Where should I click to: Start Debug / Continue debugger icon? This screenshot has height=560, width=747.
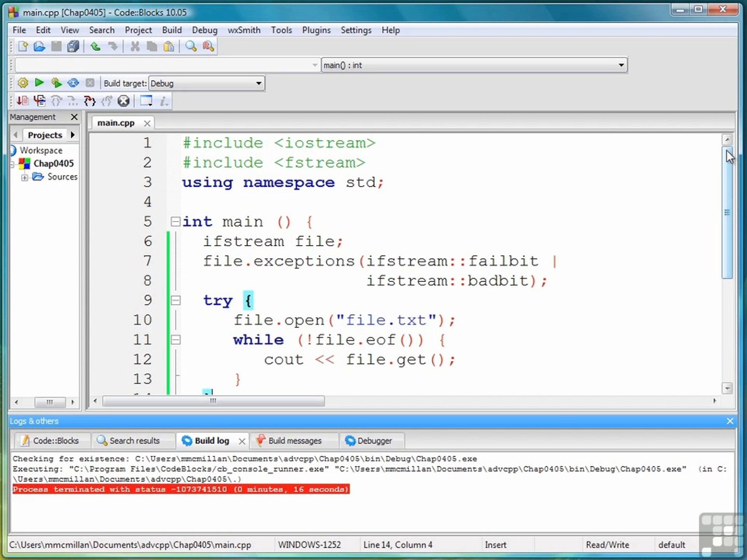click(22, 101)
